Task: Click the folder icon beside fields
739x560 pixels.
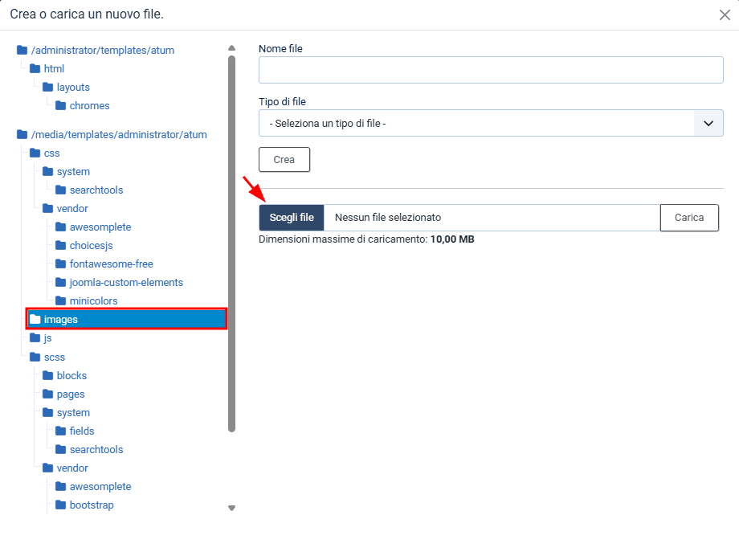Action: 61,431
